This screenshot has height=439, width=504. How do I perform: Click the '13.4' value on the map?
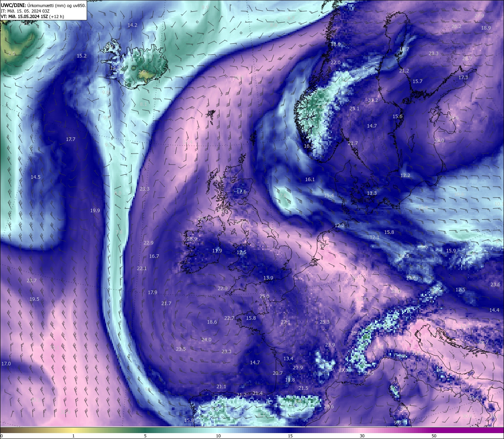click(x=289, y=359)
